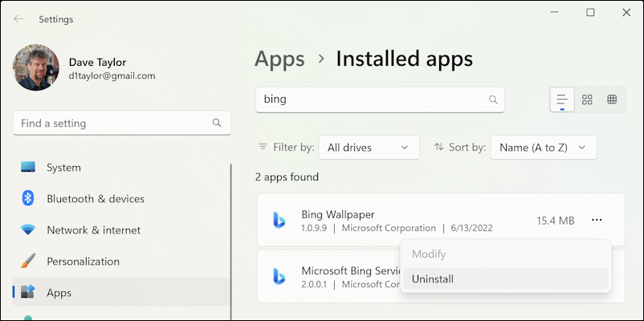Click the Apps breadcrumb link
Image resolution: width=644 pixels, height=321 pixels.
[279, 59]
